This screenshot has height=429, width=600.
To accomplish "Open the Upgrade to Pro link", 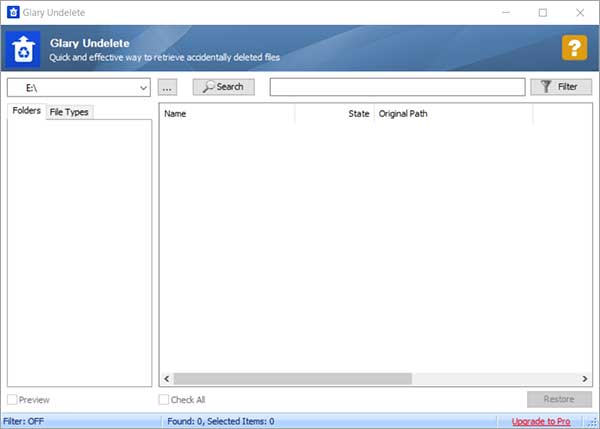I will (541, 421).
